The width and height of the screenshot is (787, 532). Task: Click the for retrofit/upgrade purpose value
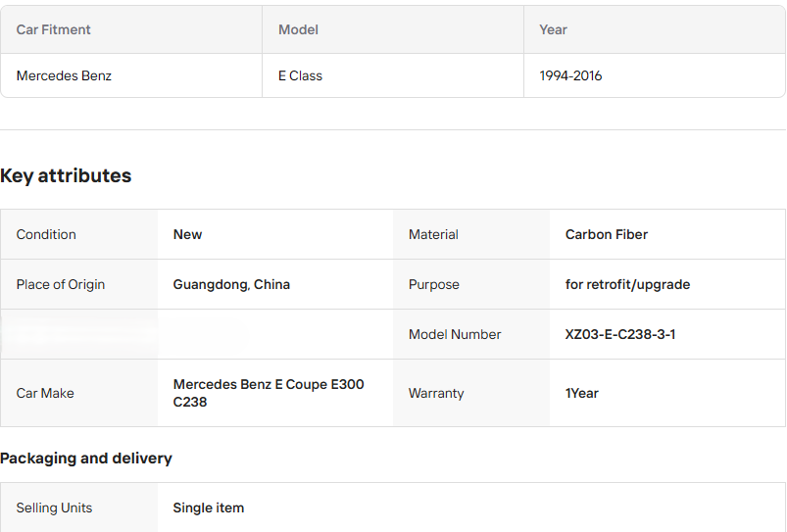click(x=627, y=284)
